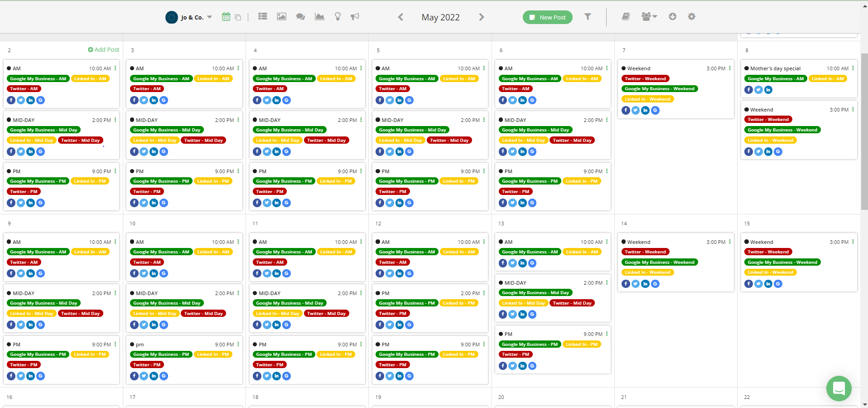Click Facebook icon on May 2 AM post
Image resolution: width=868 pixels, height=408 pixels.
point(11,100)
